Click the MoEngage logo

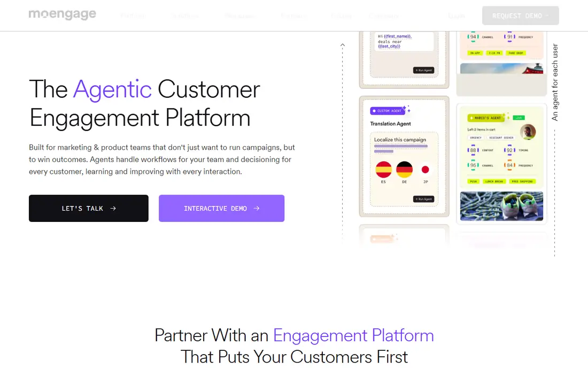click(x=62, y=14)
